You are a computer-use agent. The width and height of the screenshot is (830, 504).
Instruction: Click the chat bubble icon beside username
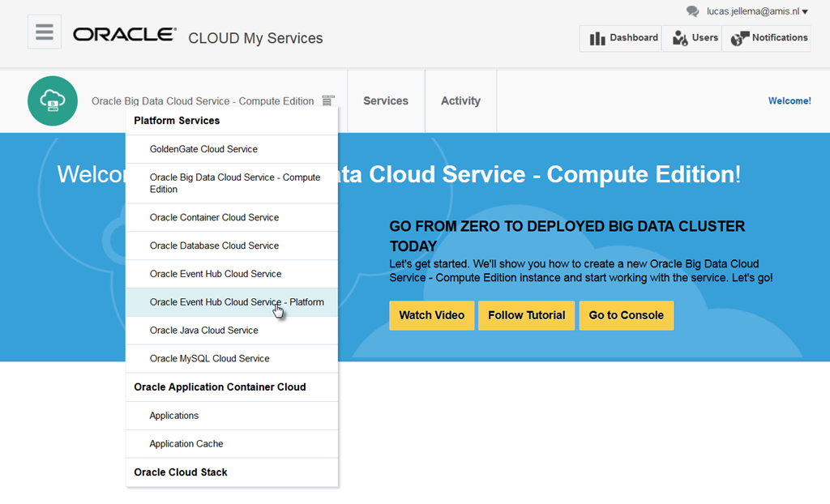[x=692, y=11]
